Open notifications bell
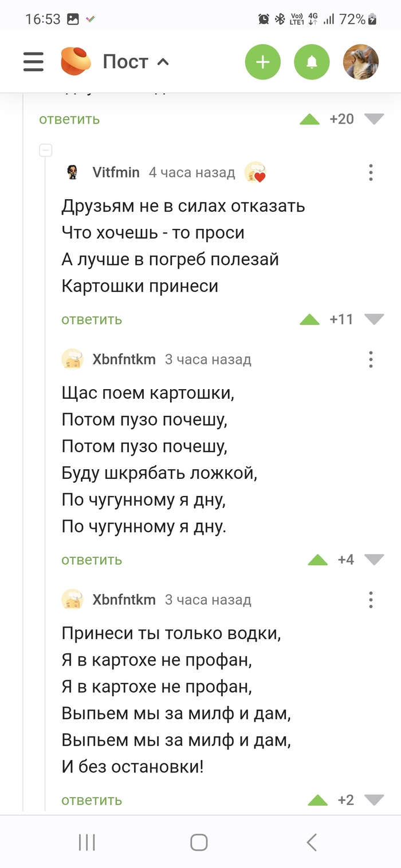The image size is (401, 868). 312,62
